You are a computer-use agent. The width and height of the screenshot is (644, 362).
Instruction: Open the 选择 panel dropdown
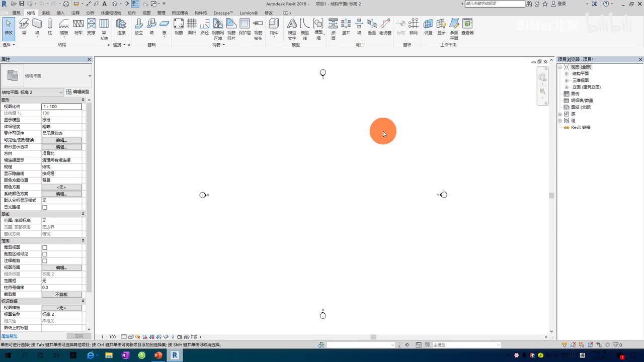9,45
